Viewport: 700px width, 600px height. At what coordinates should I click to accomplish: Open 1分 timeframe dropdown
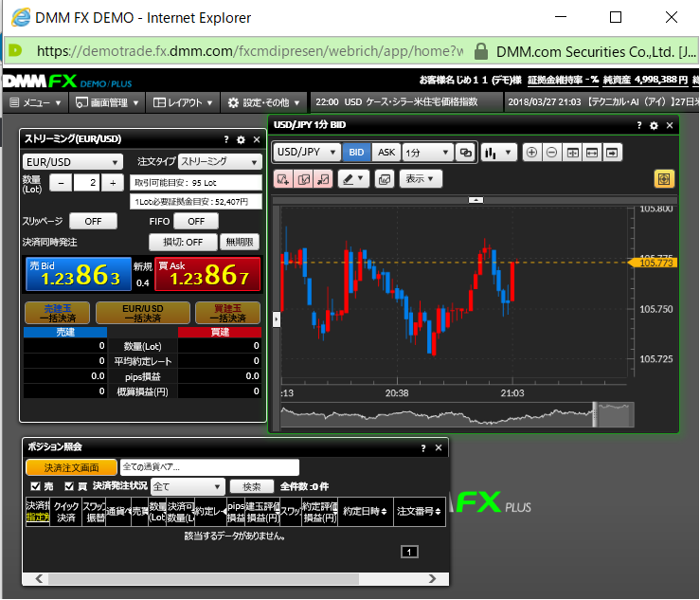[428, 153]
